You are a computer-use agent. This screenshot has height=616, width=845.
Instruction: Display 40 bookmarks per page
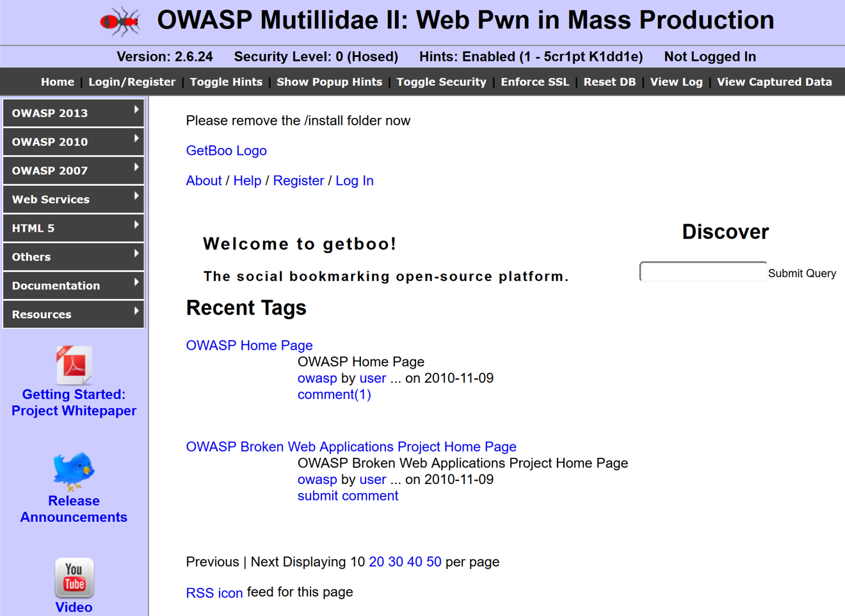(x=415, y=562)
